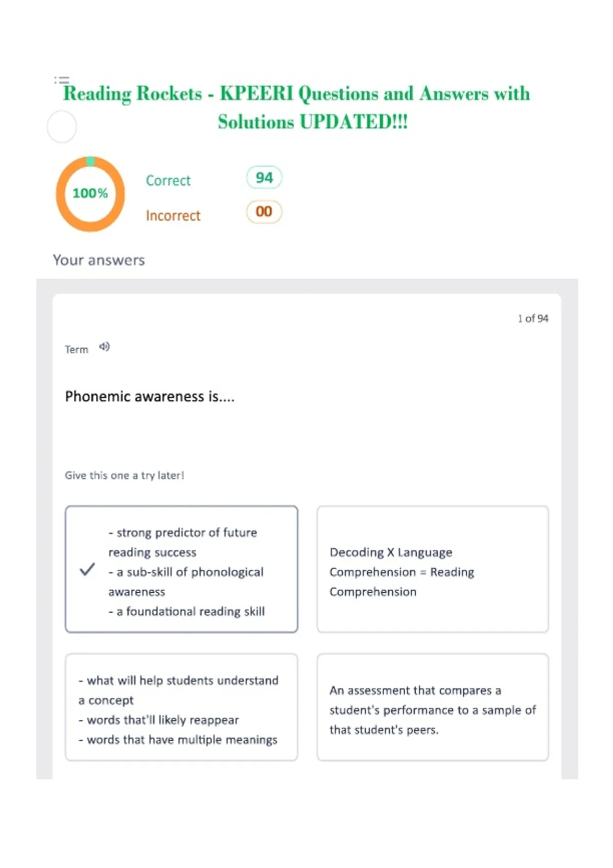The width and height of the screenshot is (613, 868).
Task: Select the 'Correct' label
Action: coord(168,181)
